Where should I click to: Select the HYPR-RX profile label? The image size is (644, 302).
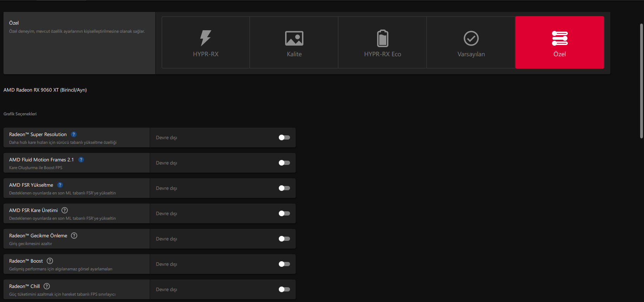pyautogui.click(x=206, y=54)
